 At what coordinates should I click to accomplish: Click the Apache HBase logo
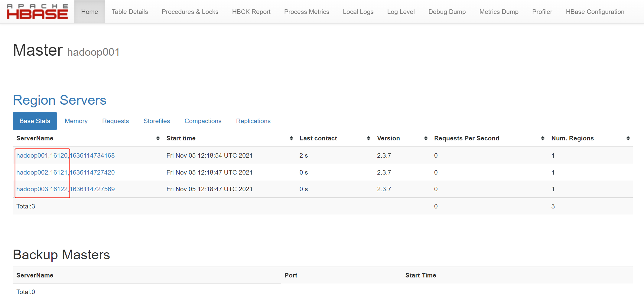(37, 11)
